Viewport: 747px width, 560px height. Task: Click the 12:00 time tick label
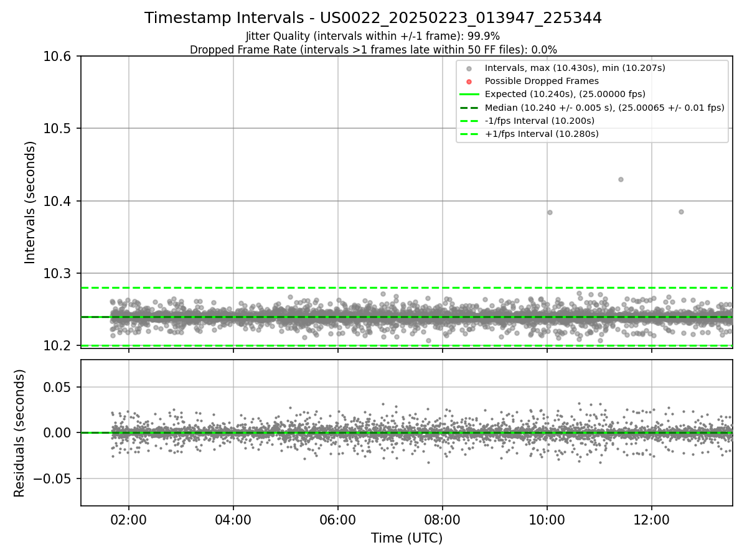pyautogui.click(x=652, y=520)
